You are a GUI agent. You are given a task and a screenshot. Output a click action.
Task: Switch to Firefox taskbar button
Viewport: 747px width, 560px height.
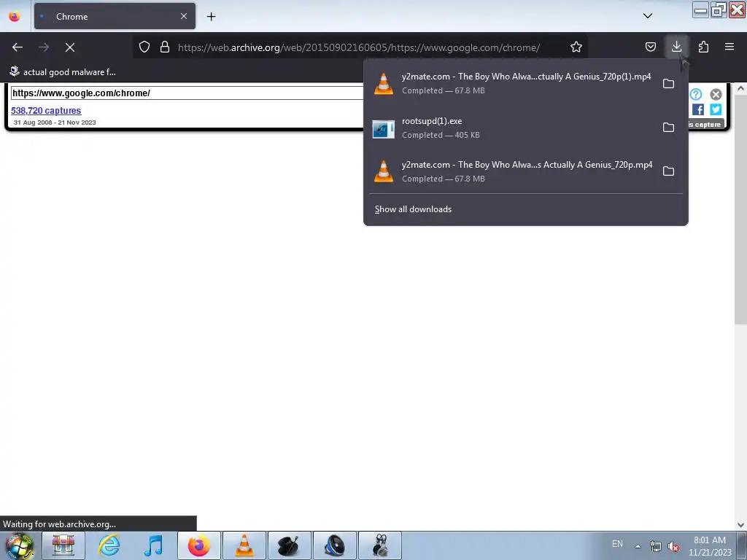click(198, 545)
